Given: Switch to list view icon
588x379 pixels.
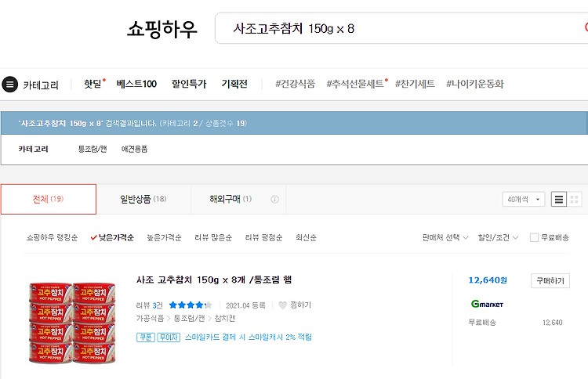Looking at the screenshot, I should 559,199.
